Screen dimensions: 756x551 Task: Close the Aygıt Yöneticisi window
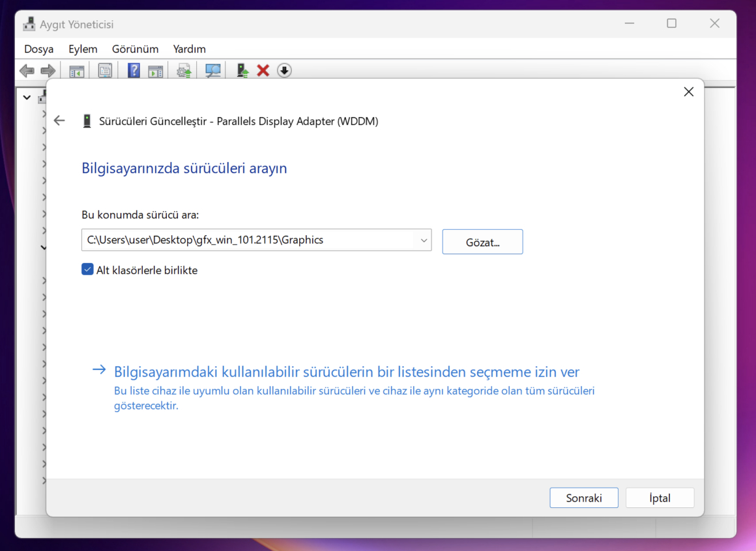(714, 23)
